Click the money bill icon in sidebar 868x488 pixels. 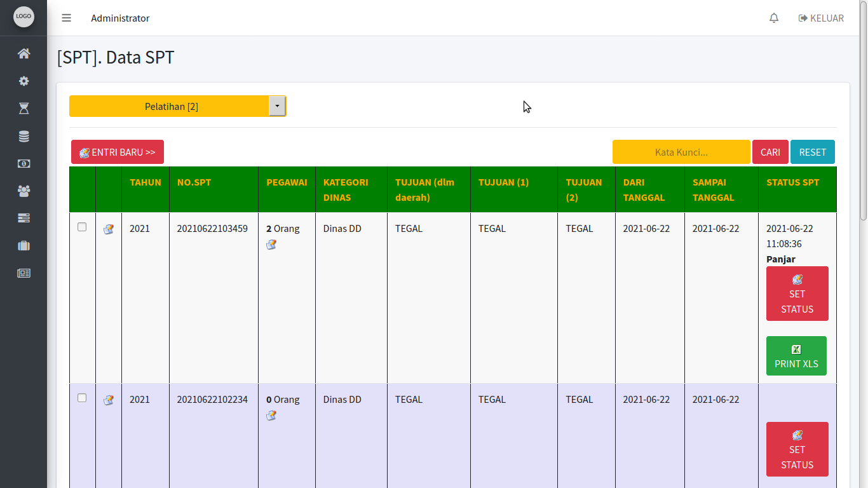(x=24, y=163)
